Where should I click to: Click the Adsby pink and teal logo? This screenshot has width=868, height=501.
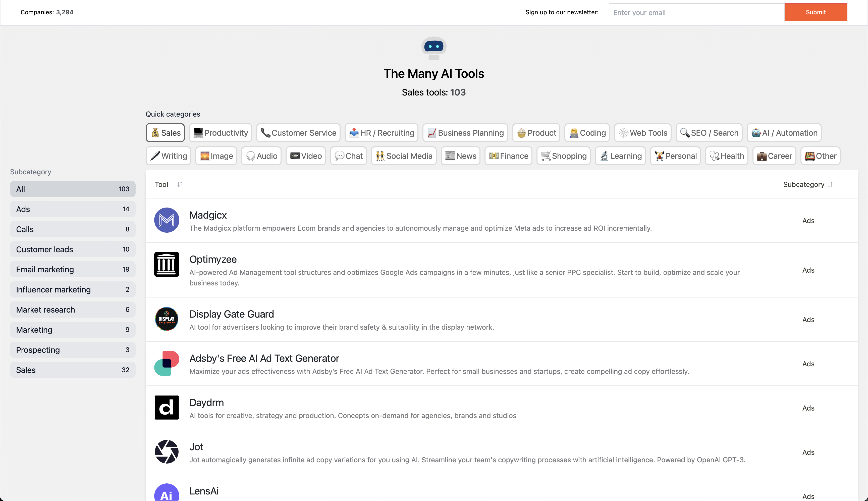(167, 363)
